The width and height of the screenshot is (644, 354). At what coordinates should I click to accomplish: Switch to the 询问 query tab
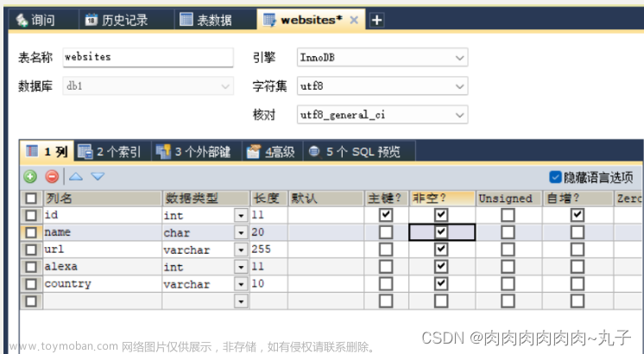coord(42,20)
